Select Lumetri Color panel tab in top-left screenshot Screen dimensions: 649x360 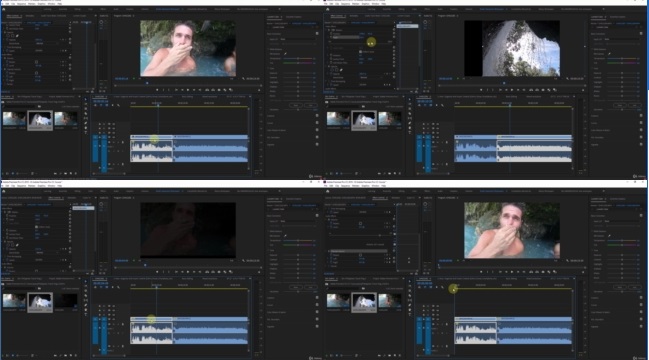[x=274, y=17]
